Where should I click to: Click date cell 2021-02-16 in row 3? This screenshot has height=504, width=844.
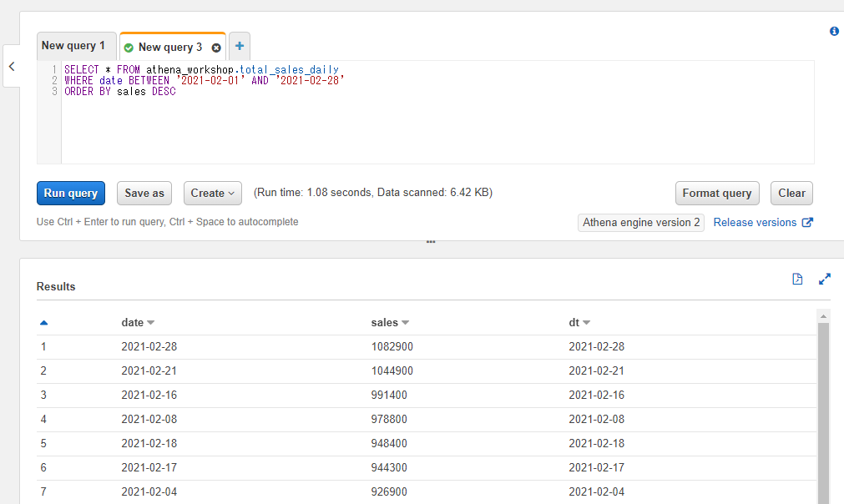click(149, 396)
